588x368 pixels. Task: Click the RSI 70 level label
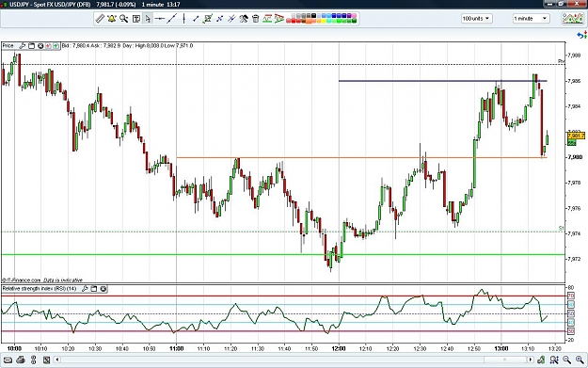pyautogui.click(x=571, y=296)
